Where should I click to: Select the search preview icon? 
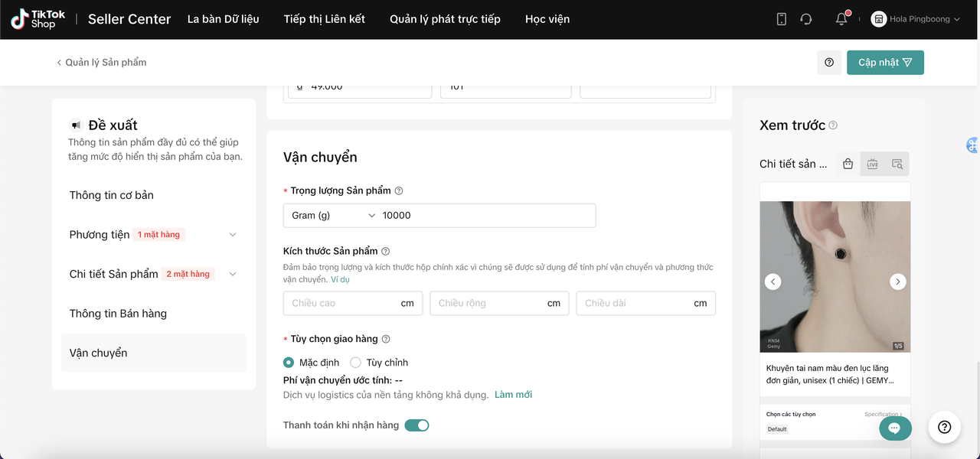pos(897,164)
